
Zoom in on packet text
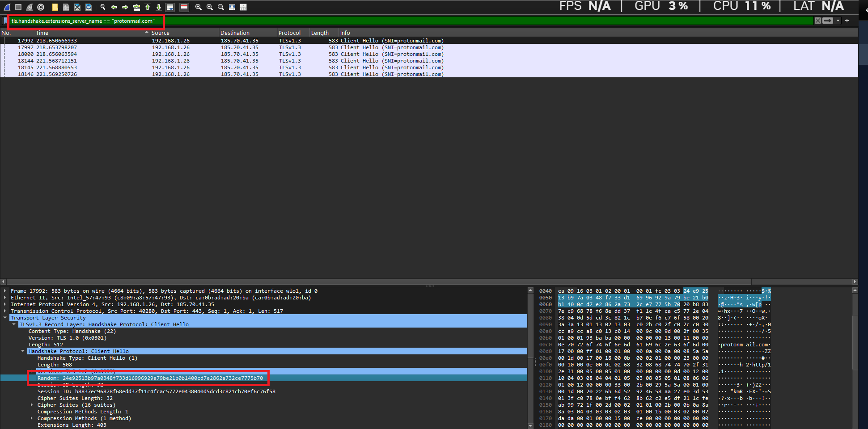click(199, 7)
